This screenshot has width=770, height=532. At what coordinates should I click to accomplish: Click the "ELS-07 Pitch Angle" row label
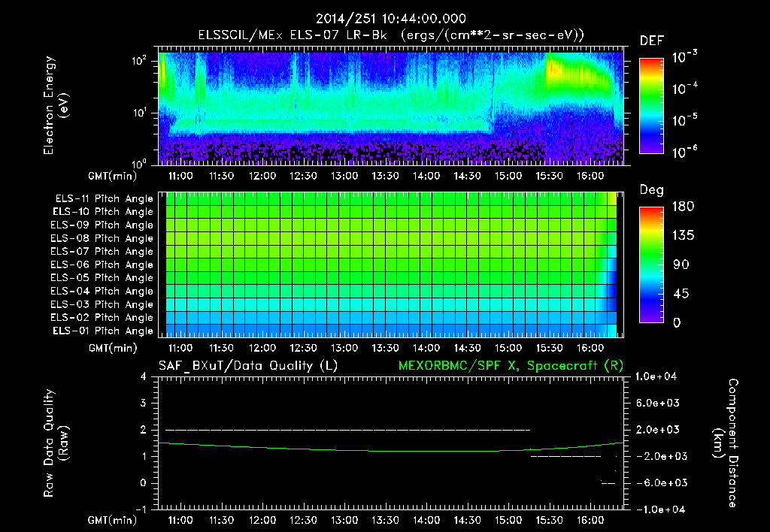[x=102, y=251]
